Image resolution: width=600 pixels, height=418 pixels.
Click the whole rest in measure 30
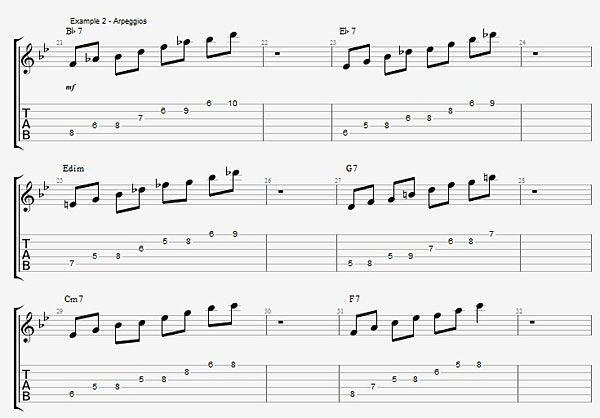(x=280, y=322)
